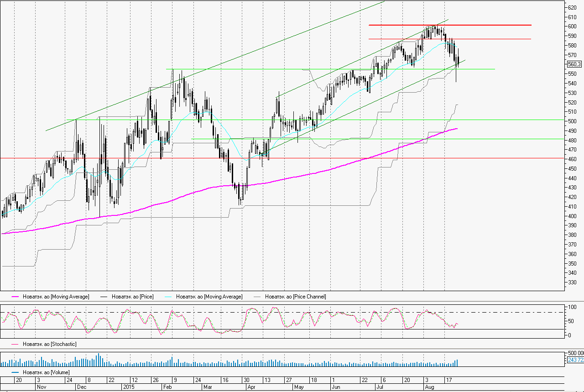The height and width of the screenshot is (392, 584).
Task: Click the 330 label on price axis
Action: coord(572,282)
